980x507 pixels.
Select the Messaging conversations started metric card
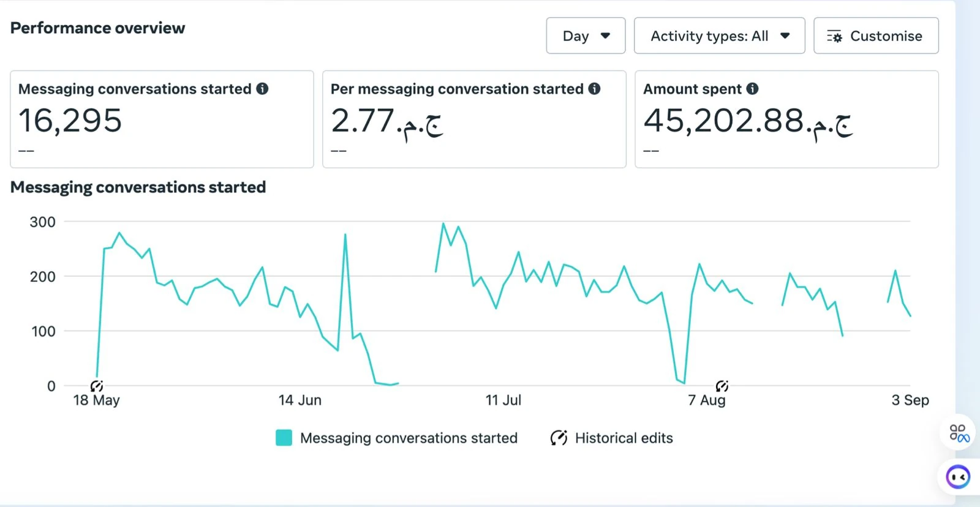(x=162, y=119)
